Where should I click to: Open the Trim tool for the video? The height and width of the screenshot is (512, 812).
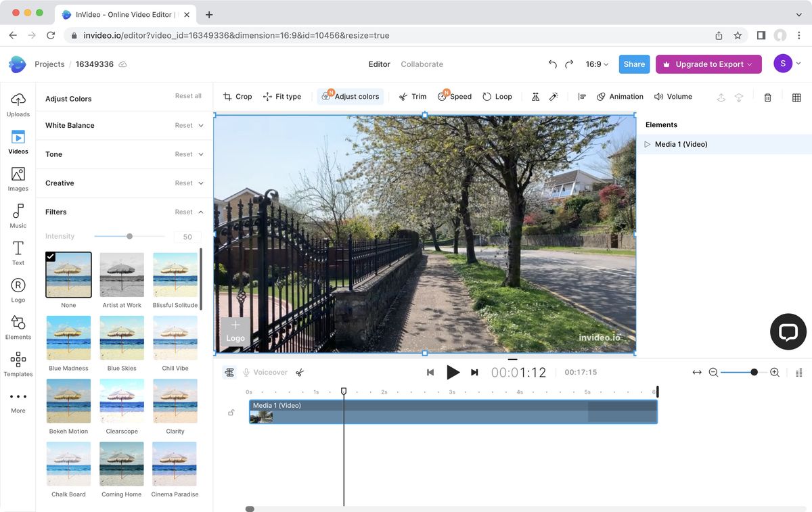pyautogui.click(x=411, y=96)
